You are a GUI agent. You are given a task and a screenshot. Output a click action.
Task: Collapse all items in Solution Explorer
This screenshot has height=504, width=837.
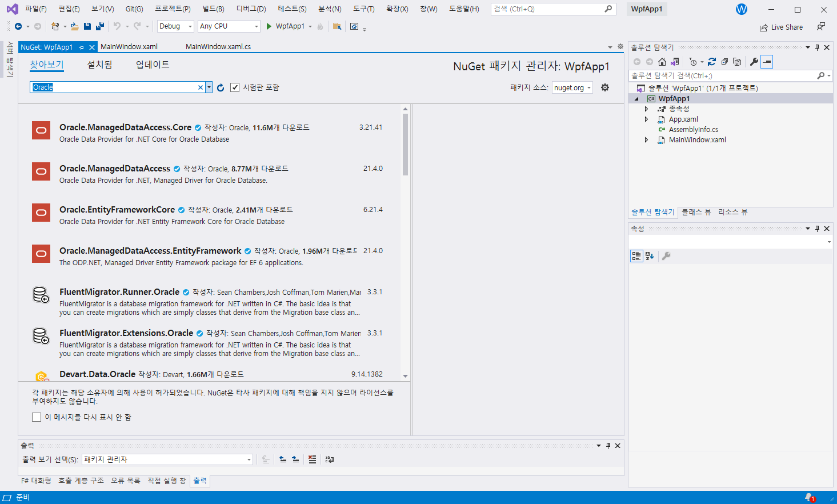point(724,62)
